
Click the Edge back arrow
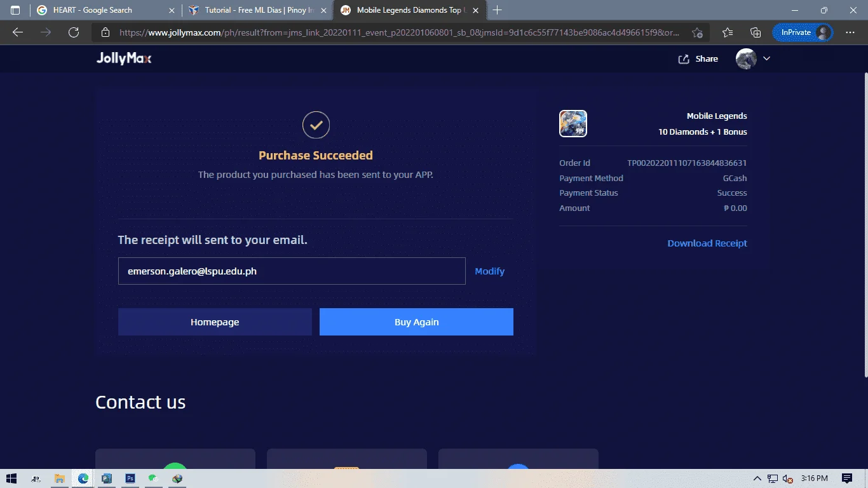pyautogui.click(x=18, y=32)
